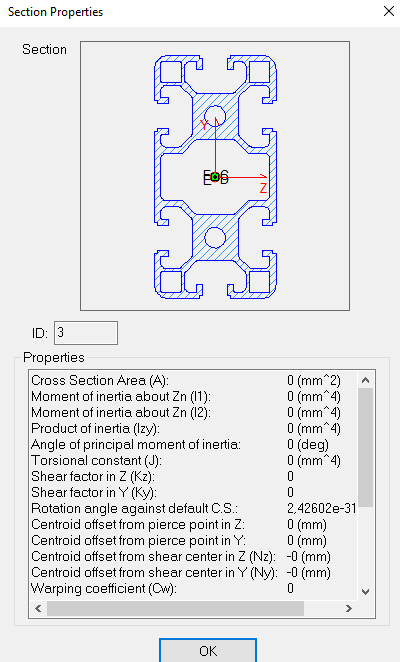Select Centroid offset from pierce point in Y

193,541
